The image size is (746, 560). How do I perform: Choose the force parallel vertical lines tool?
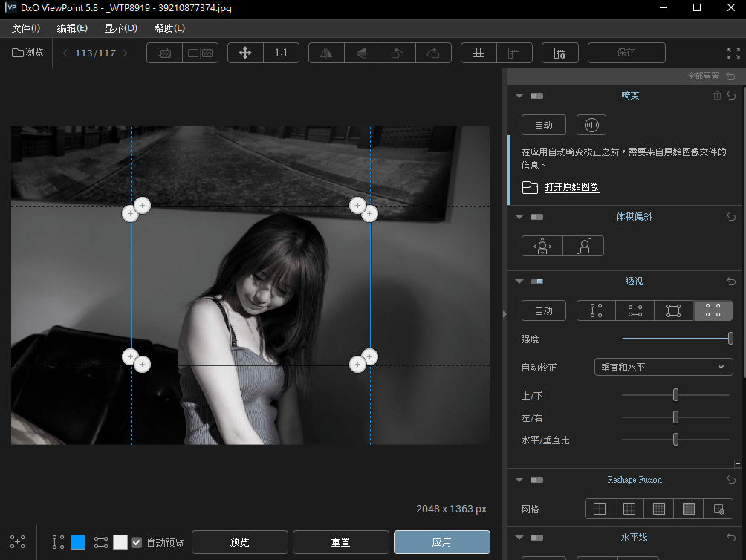[x=596, y=310]
